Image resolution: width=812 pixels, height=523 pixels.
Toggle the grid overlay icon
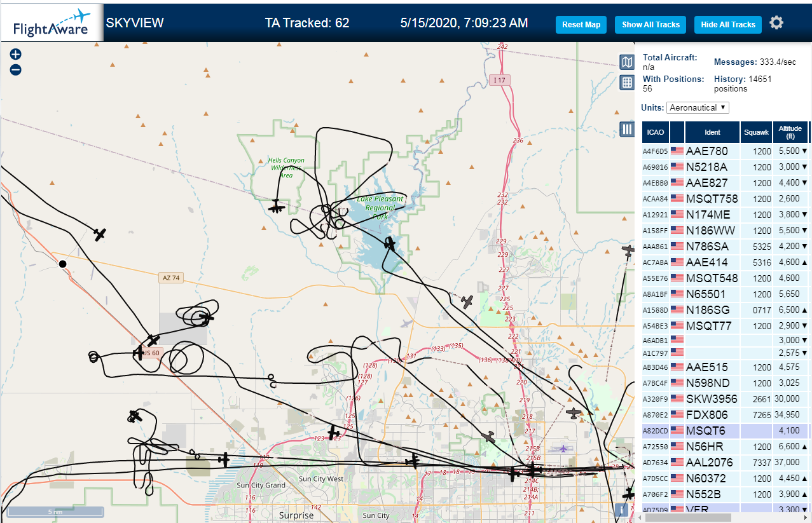coord(627,82)
